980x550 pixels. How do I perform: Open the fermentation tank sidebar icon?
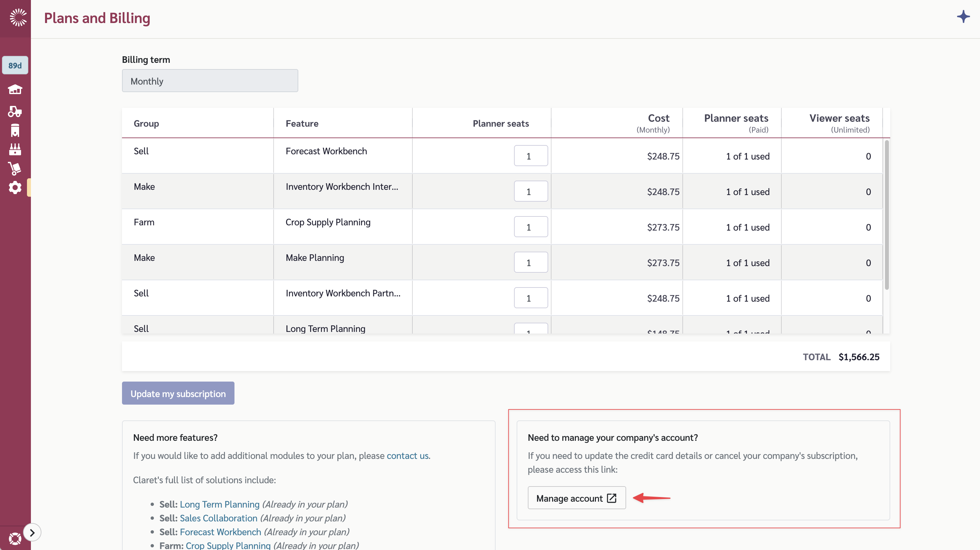coord(15,130)
